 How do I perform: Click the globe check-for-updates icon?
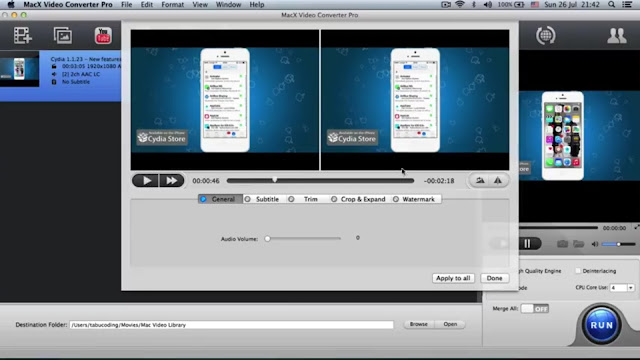click(x=545, y=36)
